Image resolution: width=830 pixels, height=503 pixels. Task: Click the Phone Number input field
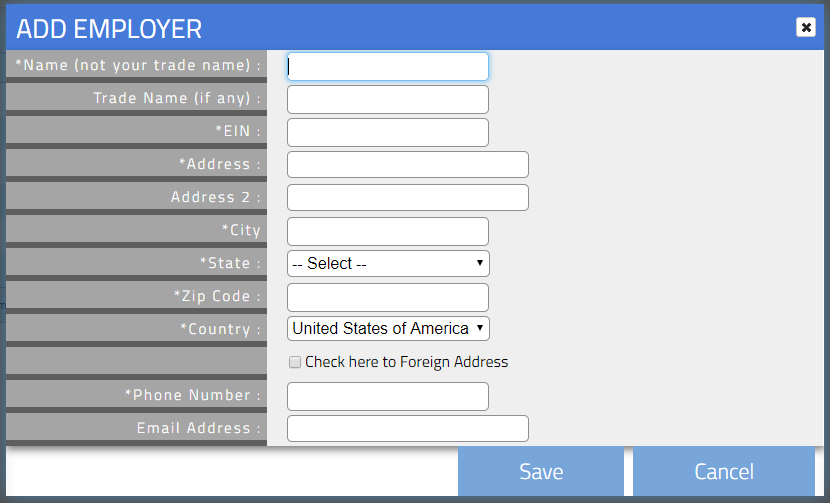coord(387,396)
